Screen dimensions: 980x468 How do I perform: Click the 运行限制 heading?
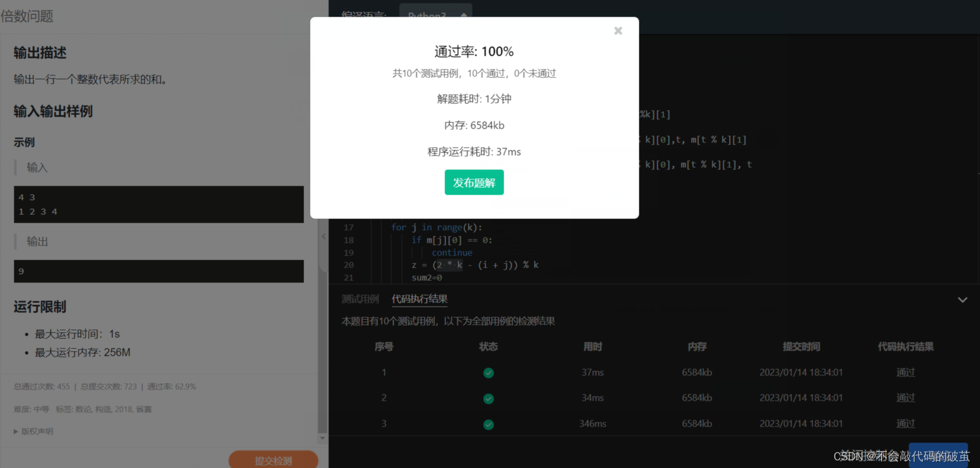(x=40, y=307)
